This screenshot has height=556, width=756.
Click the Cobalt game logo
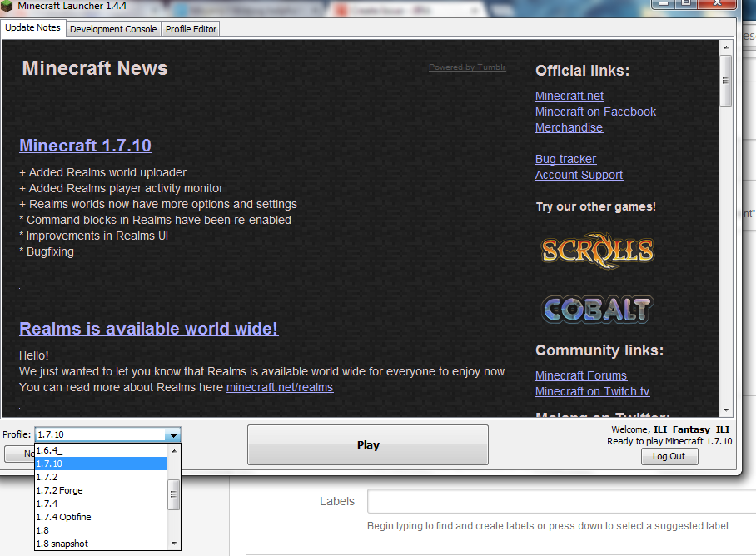[x=596, y=310]
